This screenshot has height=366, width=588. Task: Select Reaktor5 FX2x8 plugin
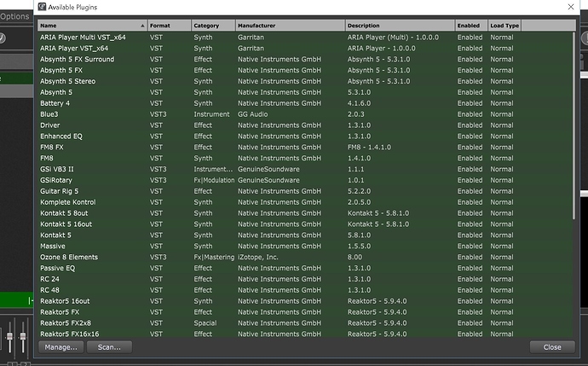pyautogui.click(x=305, y=322)
